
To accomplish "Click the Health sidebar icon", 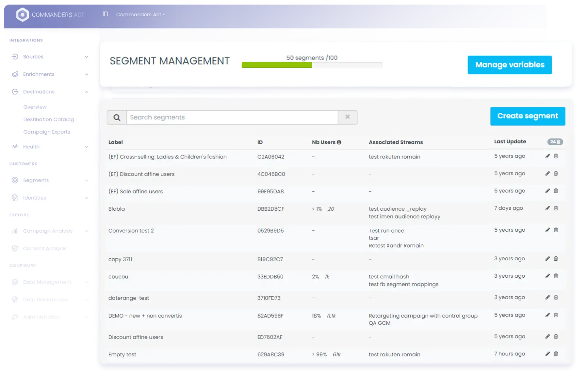I will [x=15, y=147].
